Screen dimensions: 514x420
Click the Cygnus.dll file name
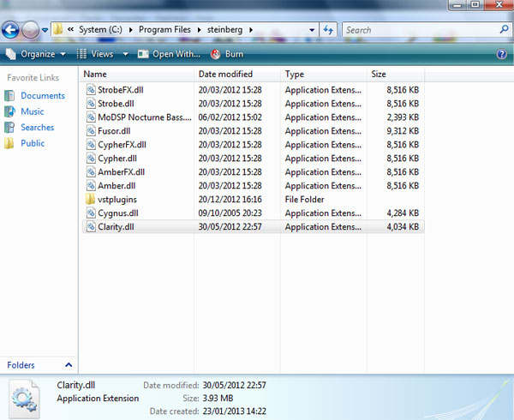click(118, 213)
